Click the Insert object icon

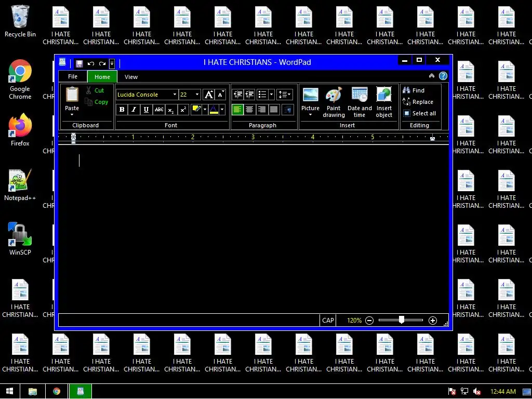tap(384, 95)
